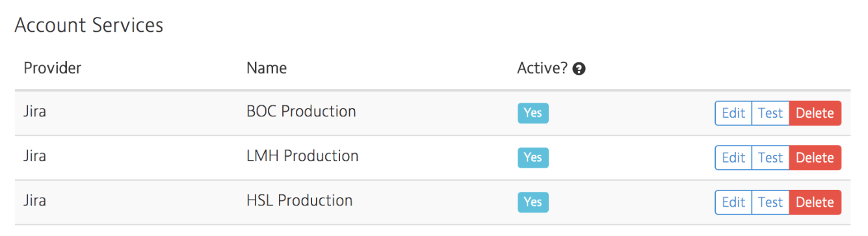Click the Active? column header text
Viewport: 868px width, 236px height.
[x=543, y=68]
